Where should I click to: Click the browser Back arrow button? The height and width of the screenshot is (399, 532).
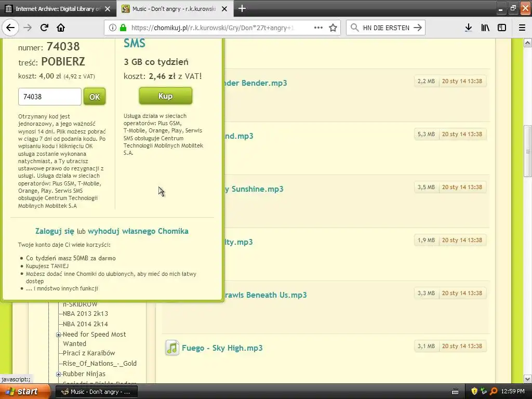pos(10,28)
